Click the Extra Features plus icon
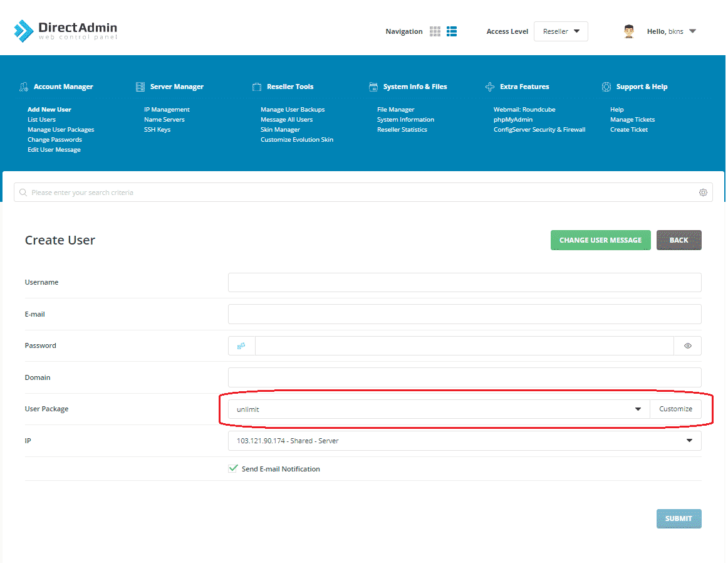 click(x=490, y=87)
